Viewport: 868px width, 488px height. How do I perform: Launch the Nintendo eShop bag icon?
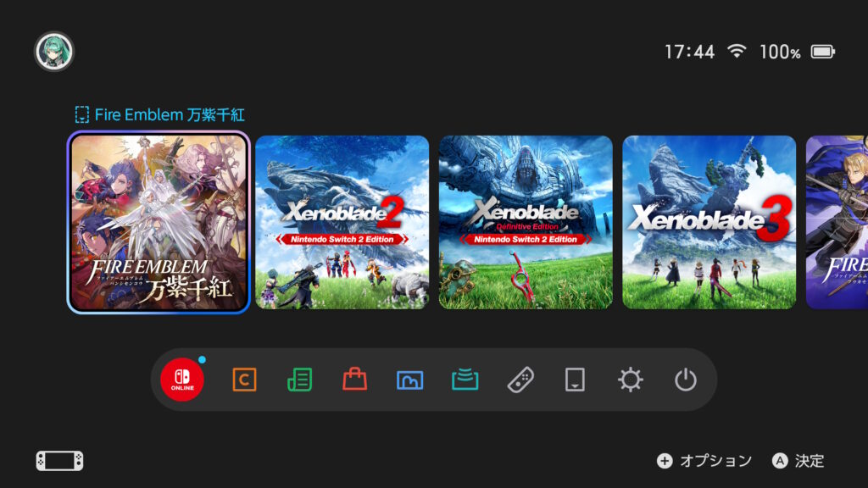pos(355,380)
